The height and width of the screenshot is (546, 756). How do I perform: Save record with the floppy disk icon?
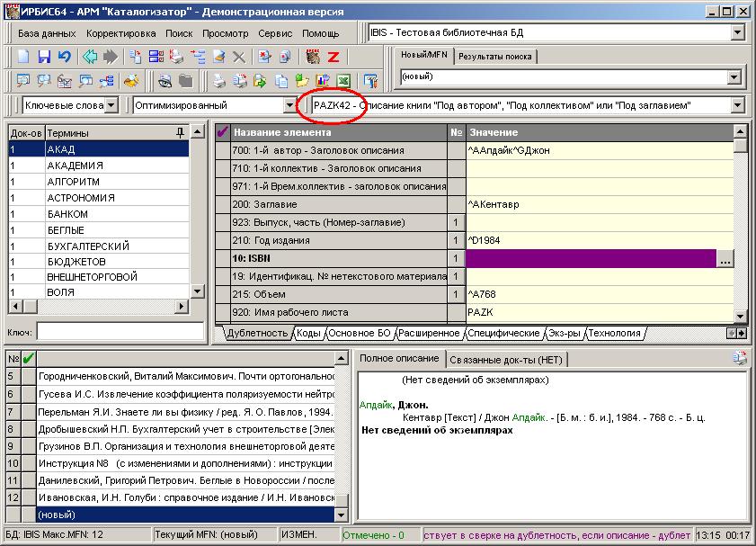(x=44, y=57)
